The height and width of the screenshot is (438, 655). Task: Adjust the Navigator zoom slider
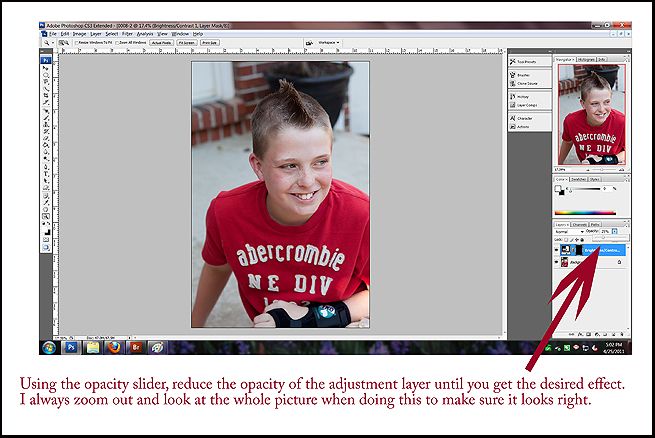click(x=602, y=170)
